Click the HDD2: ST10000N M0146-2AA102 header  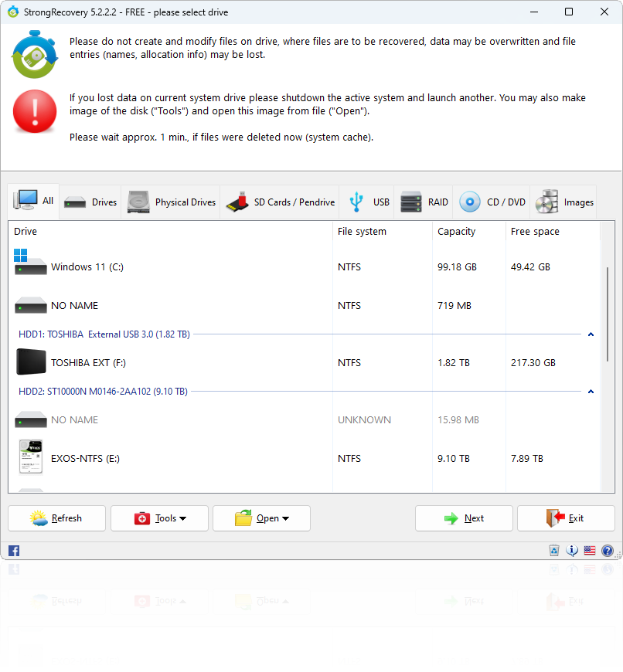pos(103,392)
